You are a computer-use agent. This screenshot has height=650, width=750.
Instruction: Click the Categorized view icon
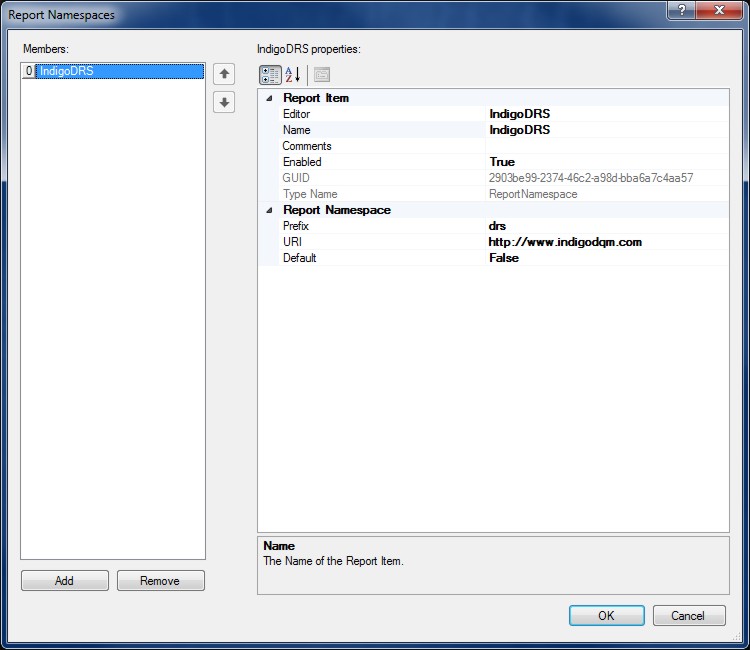[270, 75]
